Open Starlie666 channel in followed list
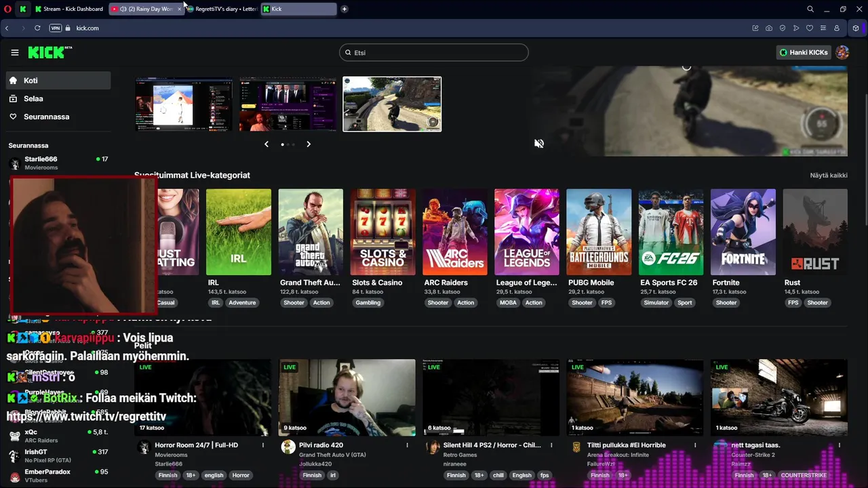 coord(58,163)
